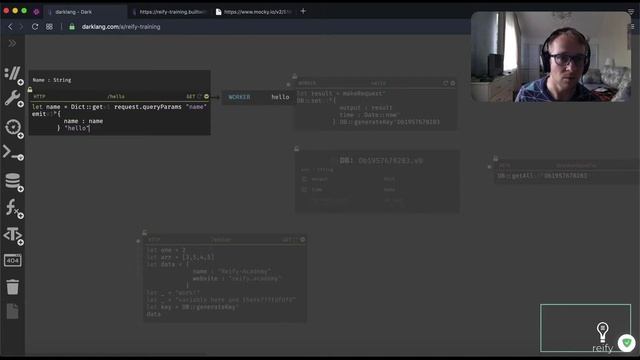
Task: Add a new function
Action: 20,216
